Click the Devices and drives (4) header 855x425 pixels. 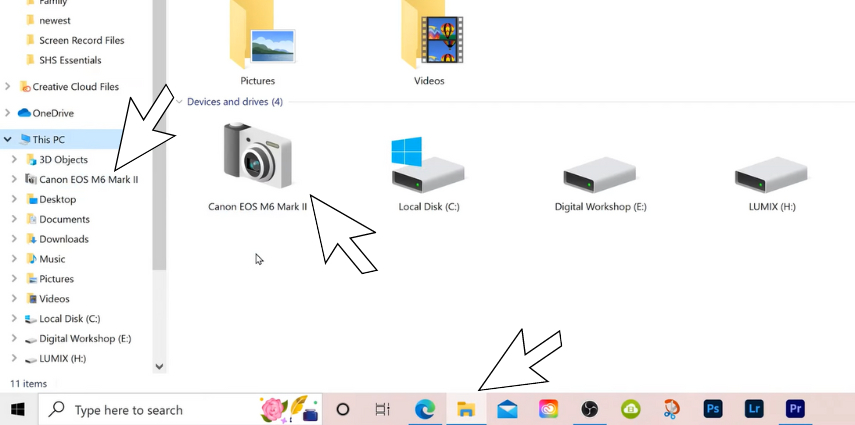pos(234,102)
